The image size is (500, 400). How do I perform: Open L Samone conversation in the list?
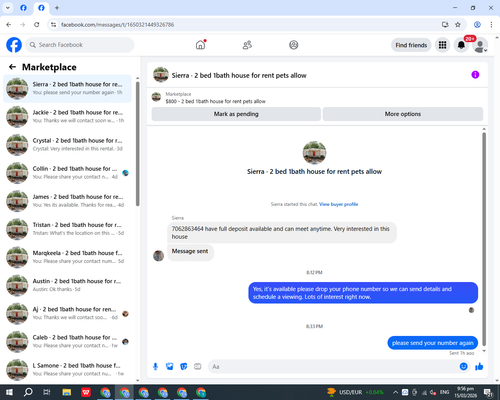tap(67, 369)
